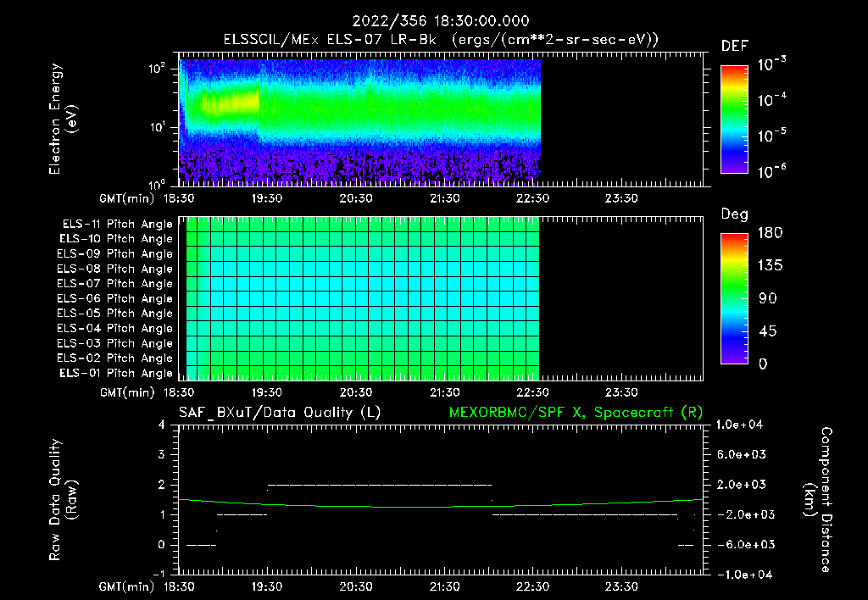Click the data quality segment at level 2
The image size is (868, 600).
(x=380, y=485)
